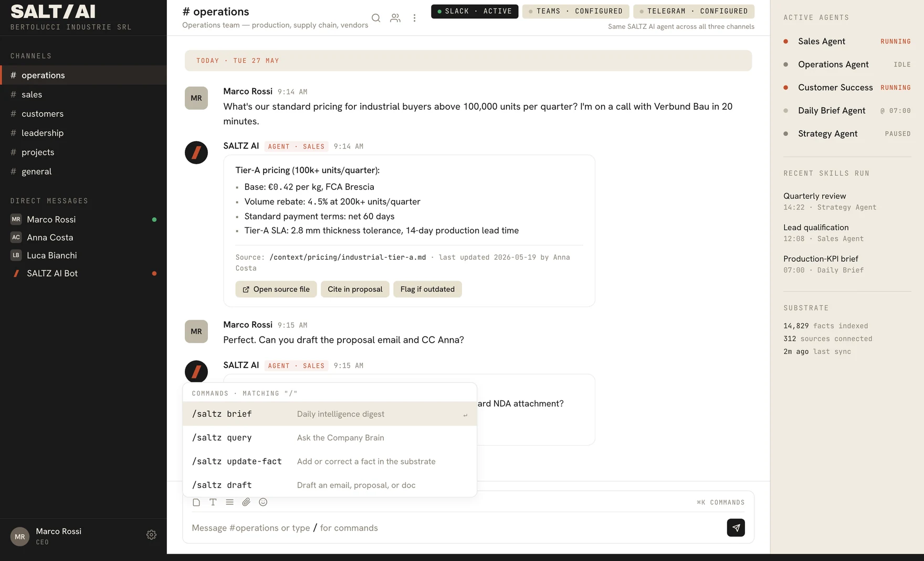Select the Slack Active channel tab
Screen dimensions: 924x561
tap(475, 11)
